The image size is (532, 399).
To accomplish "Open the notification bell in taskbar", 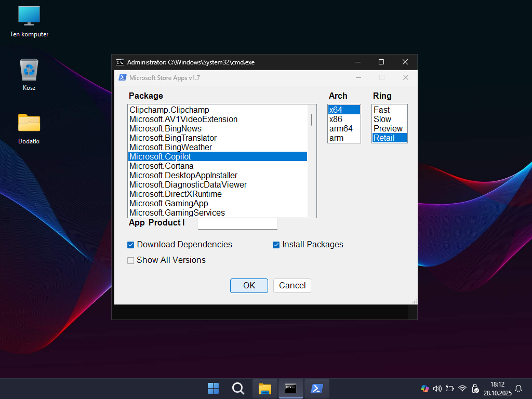I will coord(518,389).
